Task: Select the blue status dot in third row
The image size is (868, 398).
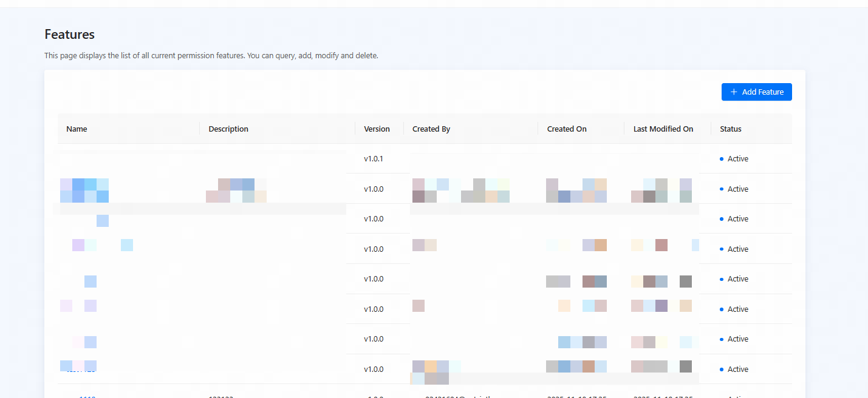Action: coord(722,219)
